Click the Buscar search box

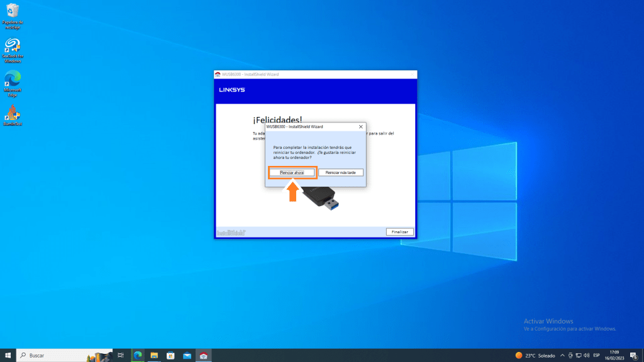point(63,355)
